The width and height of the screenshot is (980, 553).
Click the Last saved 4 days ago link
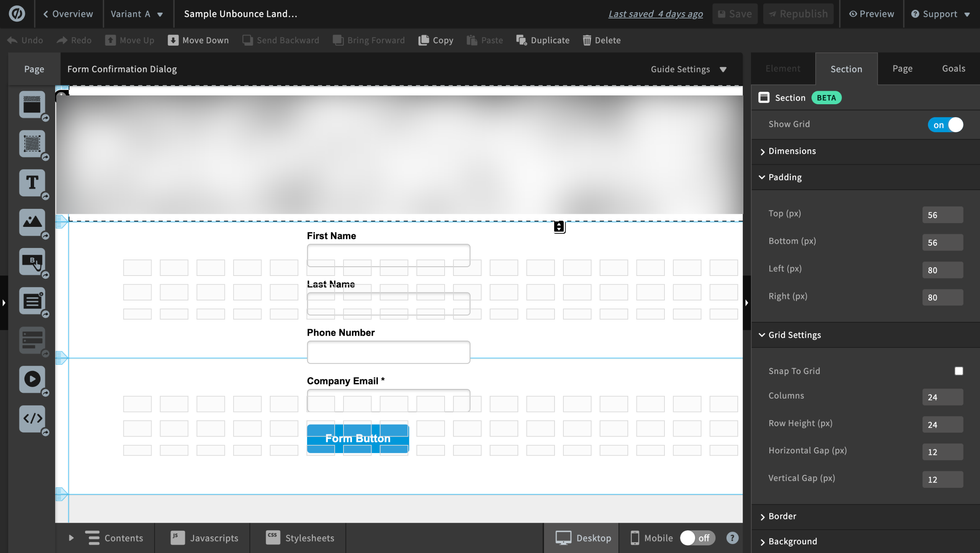(x=655, y=14)
